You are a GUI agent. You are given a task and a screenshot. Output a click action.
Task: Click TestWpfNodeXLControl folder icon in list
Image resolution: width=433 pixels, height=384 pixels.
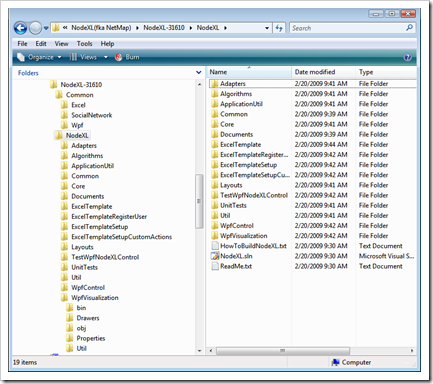pos(215,195)
